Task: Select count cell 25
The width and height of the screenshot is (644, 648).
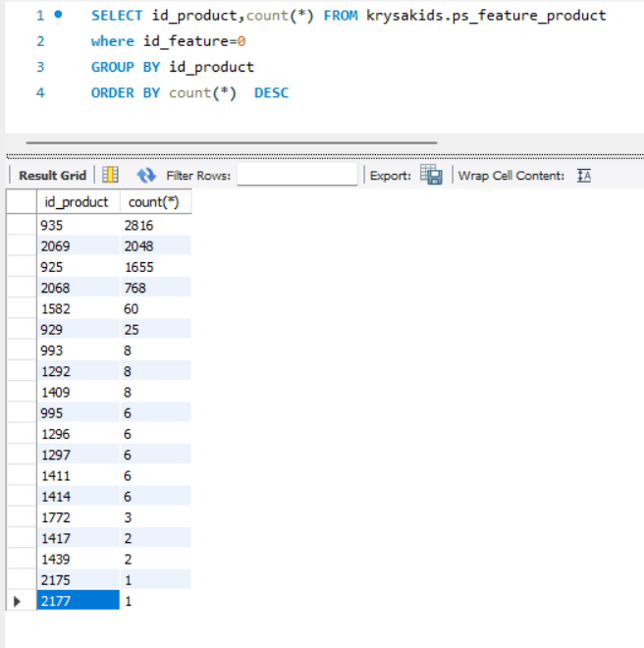Action: 156,329
